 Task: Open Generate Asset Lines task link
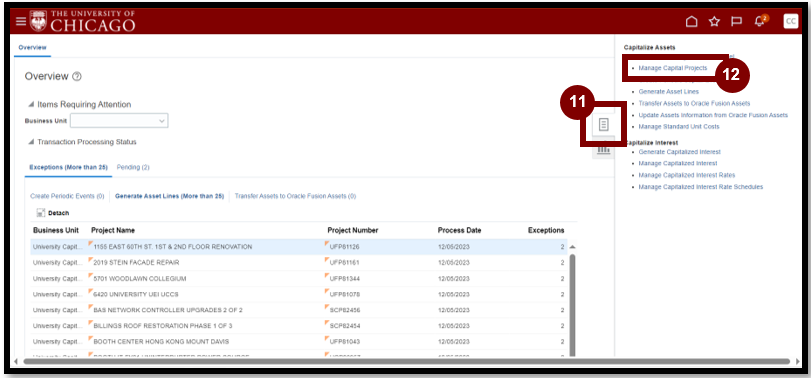[668, 92]
